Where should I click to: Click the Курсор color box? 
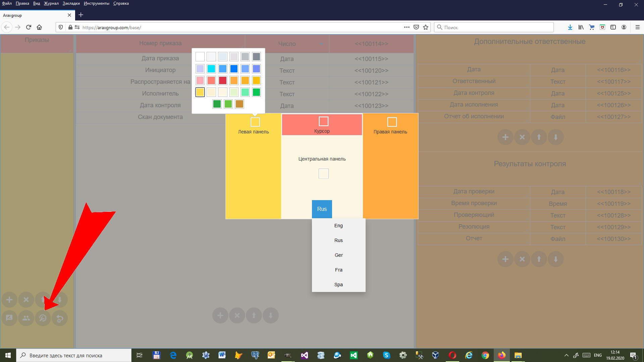[x=323, y=121]
